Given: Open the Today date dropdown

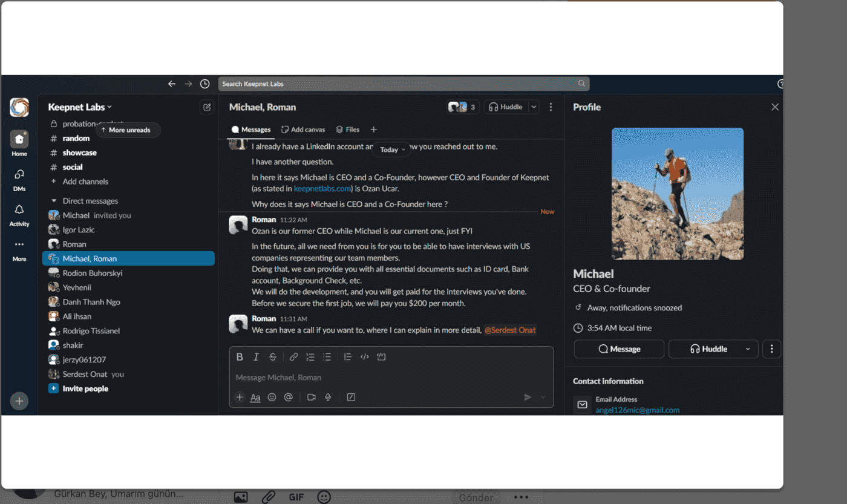Looking at the screenshot, I should [x=392, y=149].
